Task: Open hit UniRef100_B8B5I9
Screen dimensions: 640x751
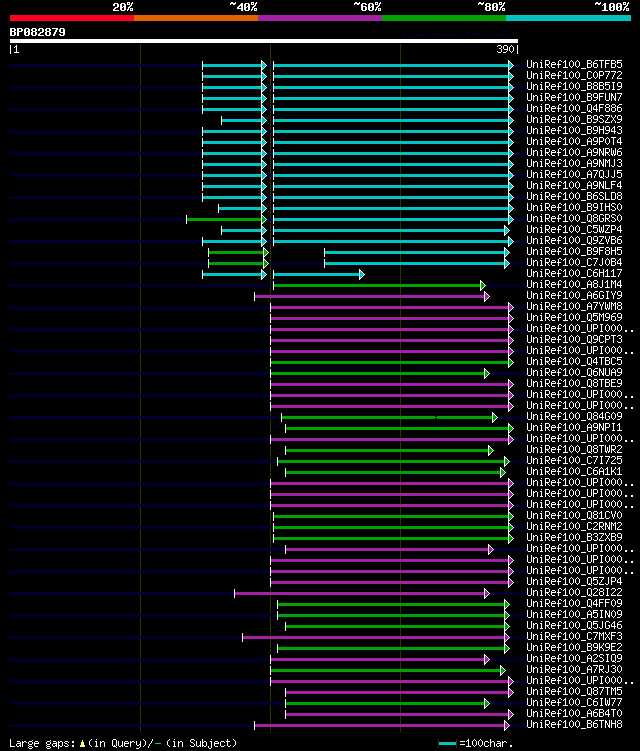Action: [574, 87]
